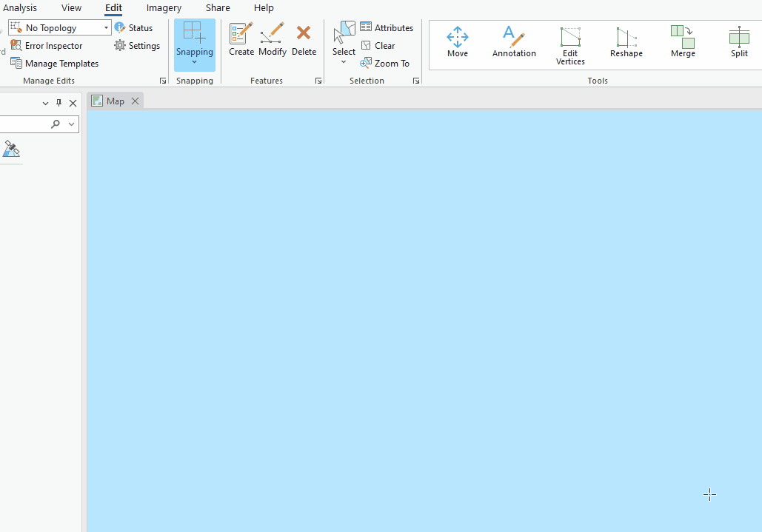Image resolution: width=762 pixels, height=532 pixels.
Task: Open the No Topology dropdown
Action: [105, 27]
